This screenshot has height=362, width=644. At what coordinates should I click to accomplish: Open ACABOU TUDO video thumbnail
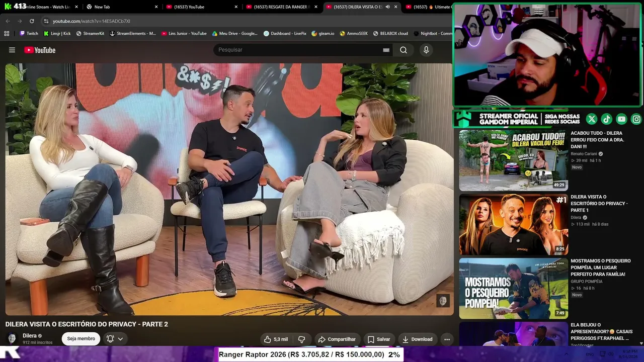[x=513, y=160]
